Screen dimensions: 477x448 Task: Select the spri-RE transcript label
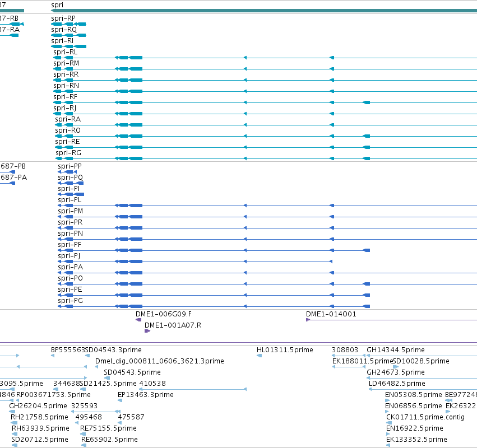67,142
